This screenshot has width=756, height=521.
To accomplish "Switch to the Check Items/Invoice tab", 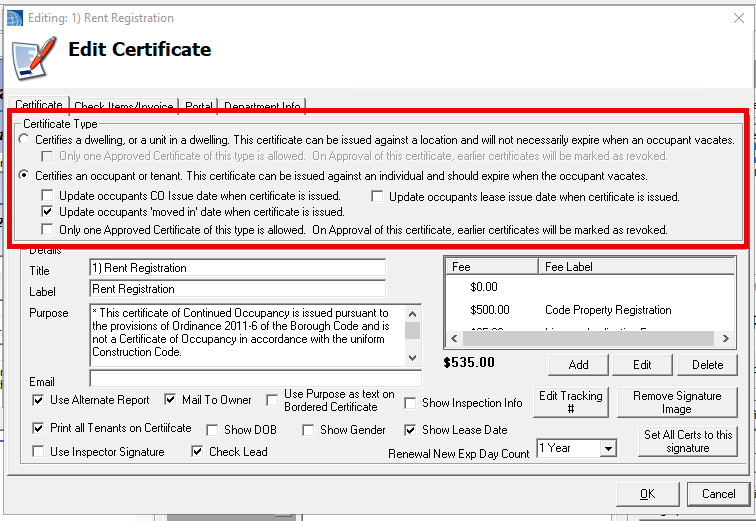I will [x=124, y=106].
